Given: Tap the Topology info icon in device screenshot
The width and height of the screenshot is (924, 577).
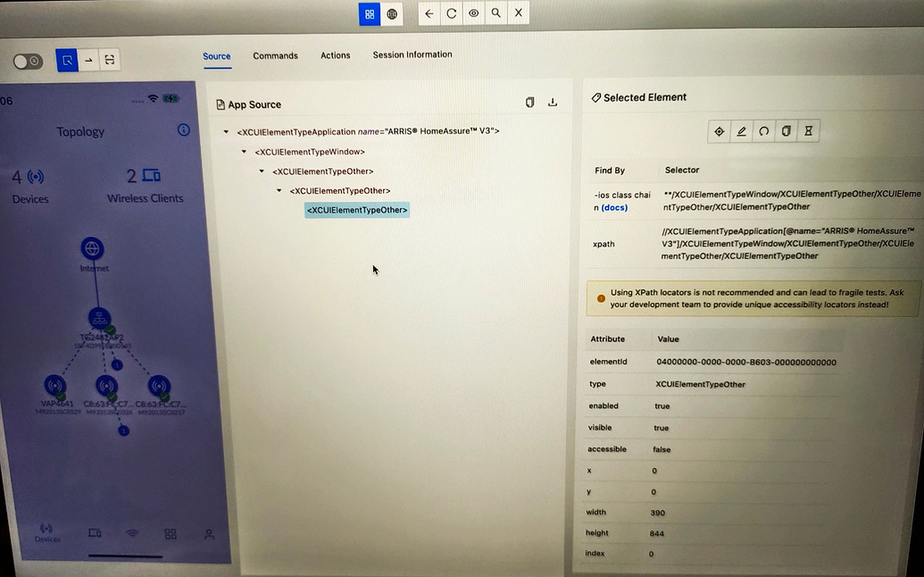Looking at the screenshot, I should (184, 130).
